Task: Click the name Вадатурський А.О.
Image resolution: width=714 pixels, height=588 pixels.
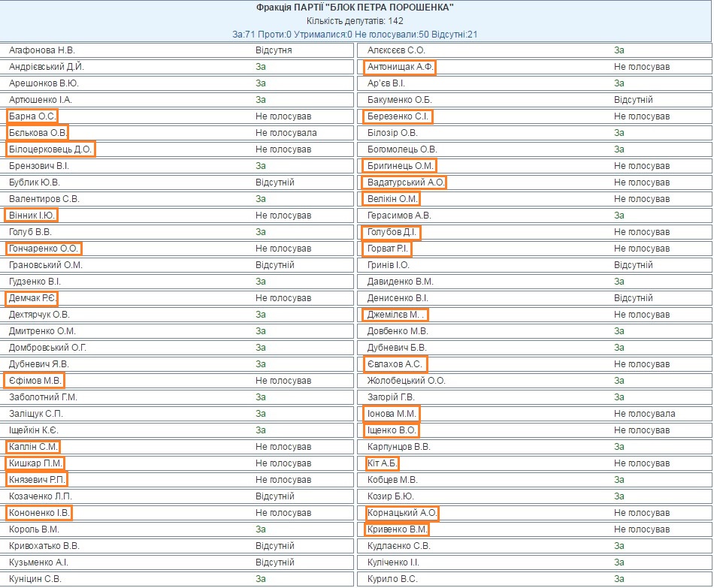Action: [404, 182]
